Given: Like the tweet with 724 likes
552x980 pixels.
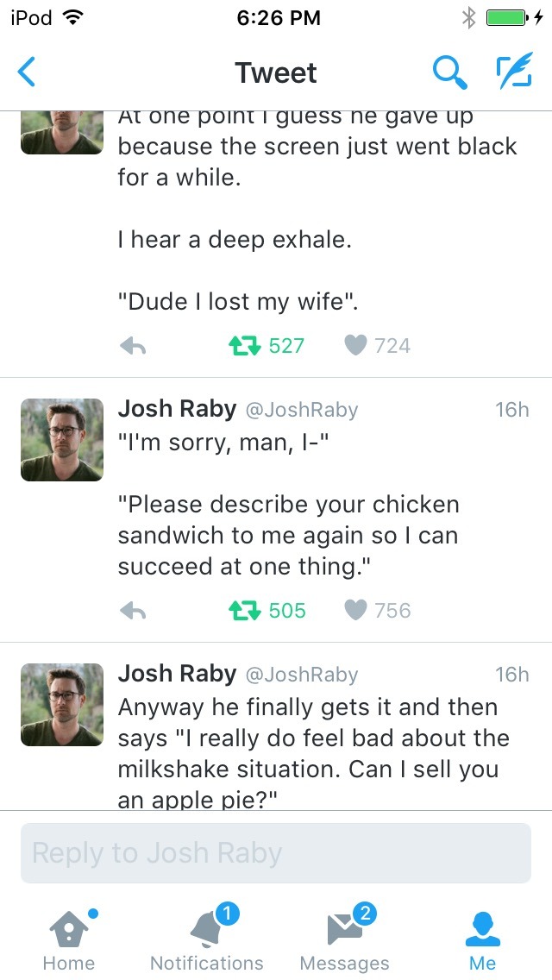Looking at the screenshot, I should click(355, 346).
